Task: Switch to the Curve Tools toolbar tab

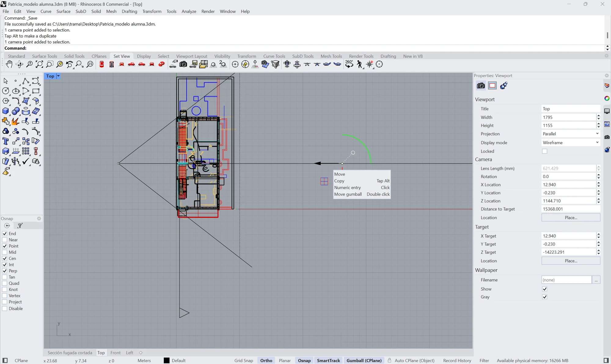Action: coord(274,56)
